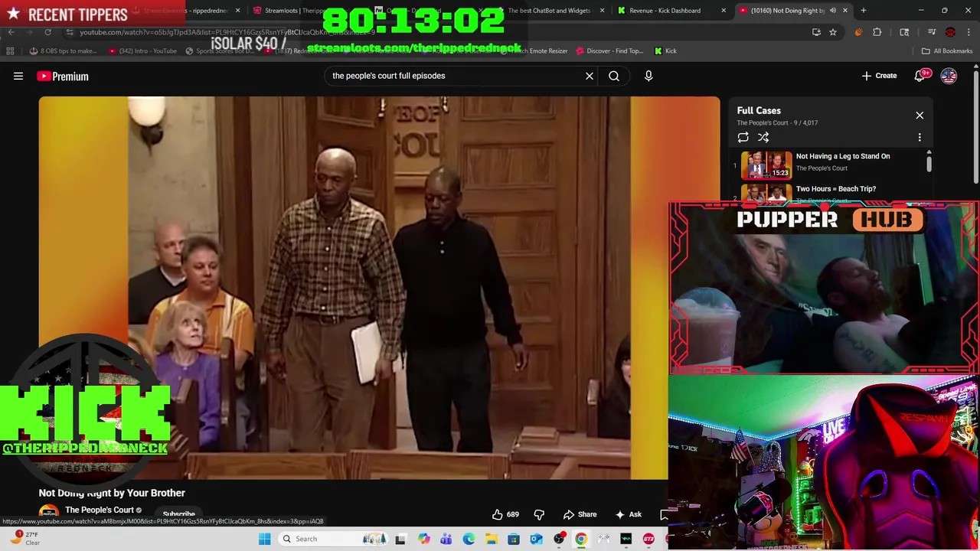Start voice search with the microphone
Image resolution: width=980 pixels, height=551 pixels.
click(648, 76)
